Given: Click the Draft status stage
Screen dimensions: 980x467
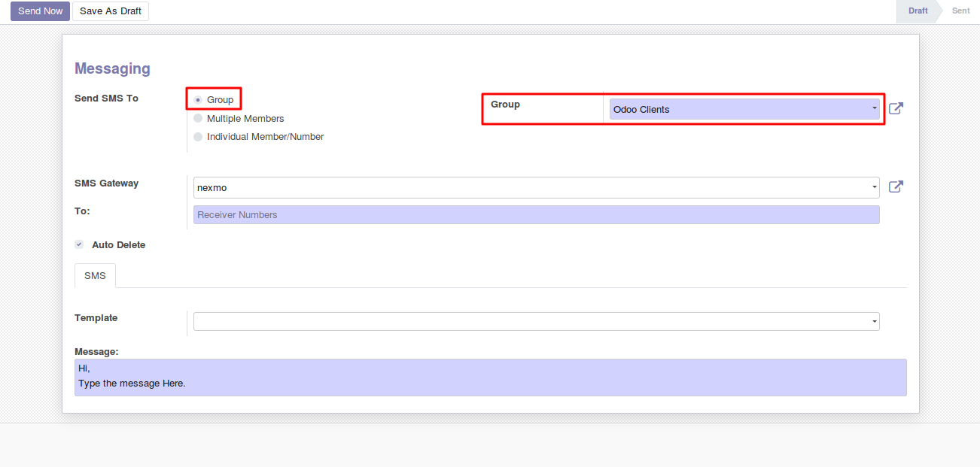Looking at the screenshot, I should 918,11.
